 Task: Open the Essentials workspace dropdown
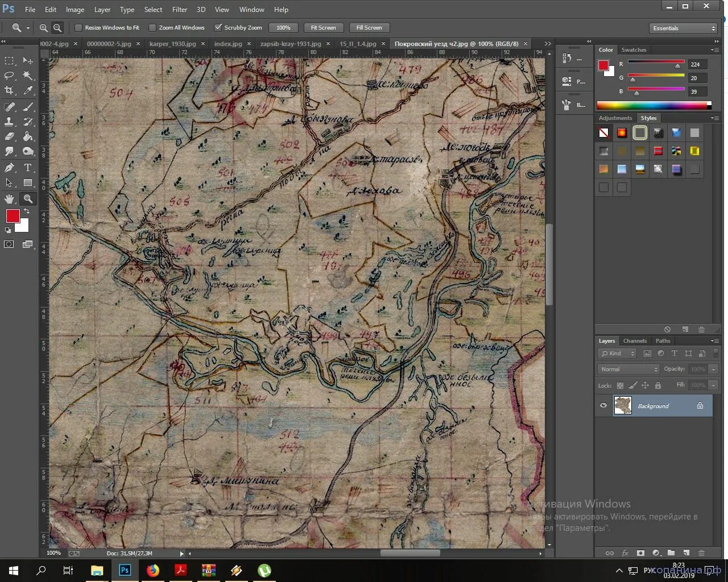pyautogui.click(x=683, y=28)
